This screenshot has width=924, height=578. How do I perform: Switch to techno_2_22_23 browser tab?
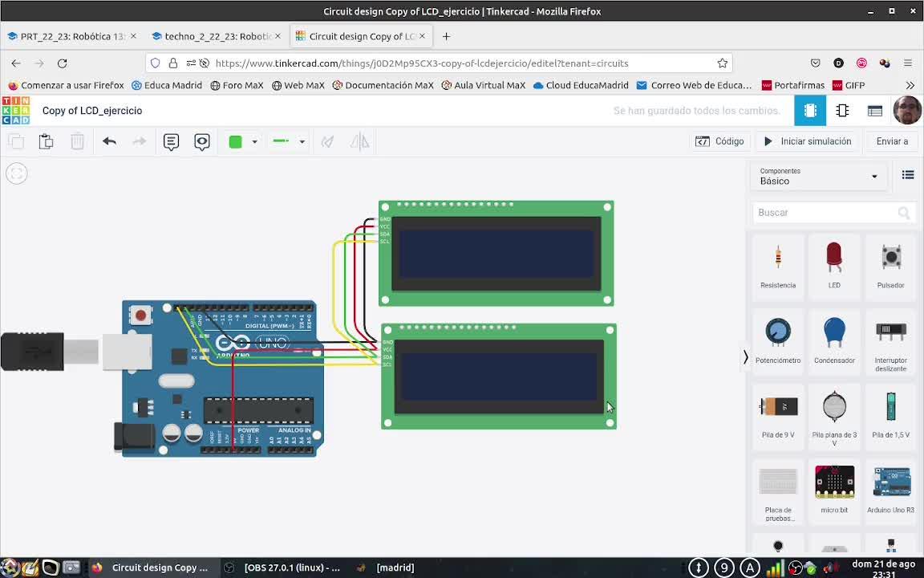pos(216,36)
